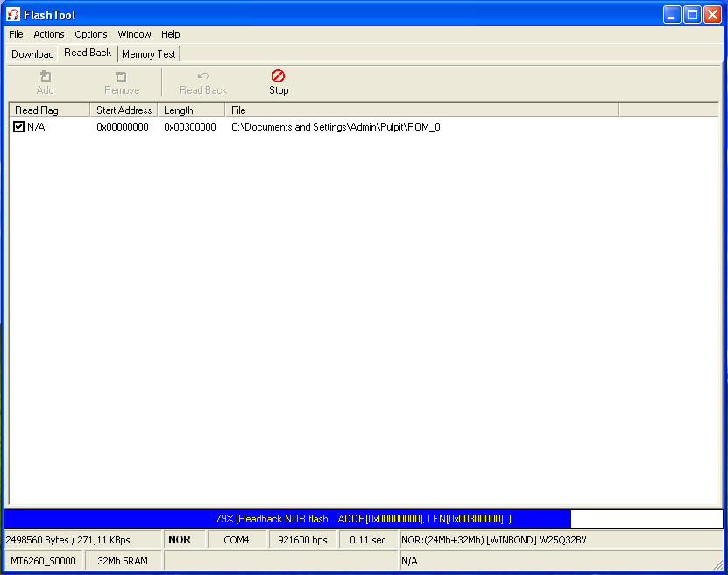
Task: Click the File column header
Action: click(422, 110)
